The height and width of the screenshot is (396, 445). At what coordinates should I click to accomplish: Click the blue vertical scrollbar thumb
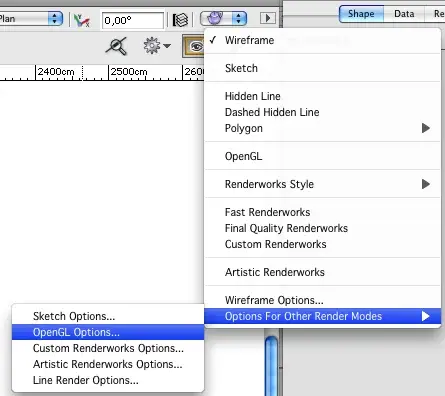pyautogui.click(x=272, y=366)
